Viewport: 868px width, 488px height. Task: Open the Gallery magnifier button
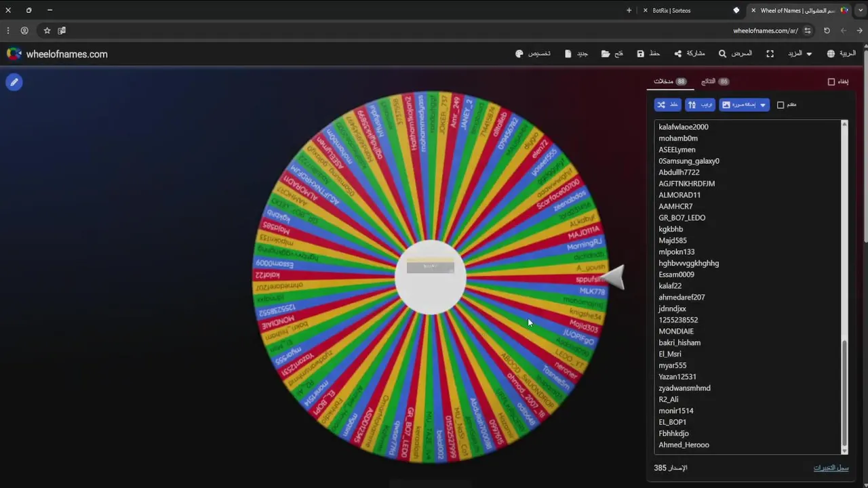pyautogui.click(x=735, y=54)
